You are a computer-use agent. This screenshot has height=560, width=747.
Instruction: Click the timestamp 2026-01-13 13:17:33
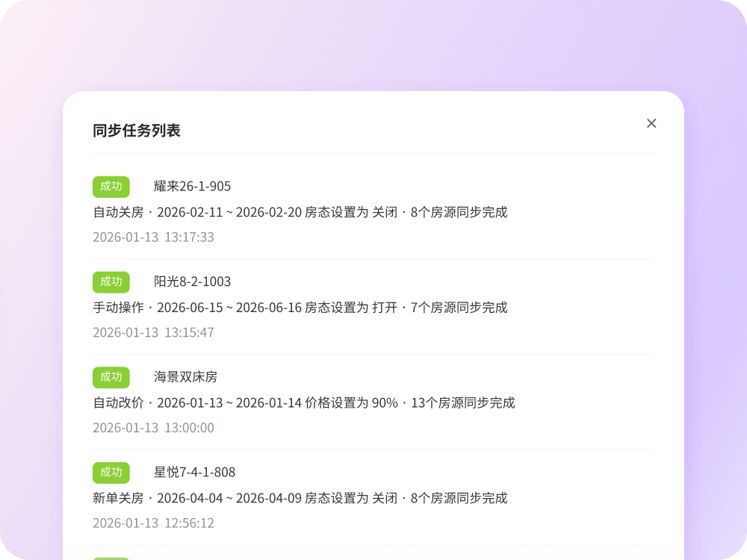tap(153, 237)
